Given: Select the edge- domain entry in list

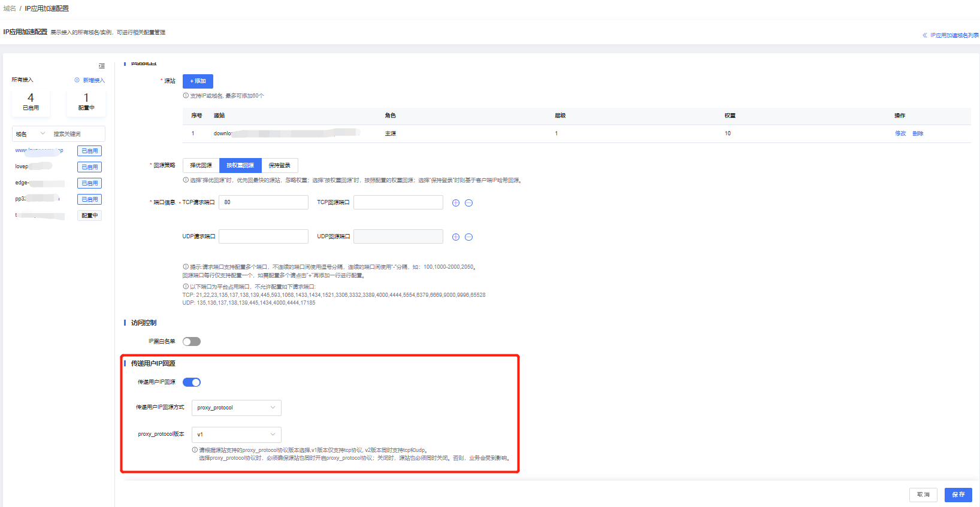Looking at the screenshot, I should pos(40,183).
